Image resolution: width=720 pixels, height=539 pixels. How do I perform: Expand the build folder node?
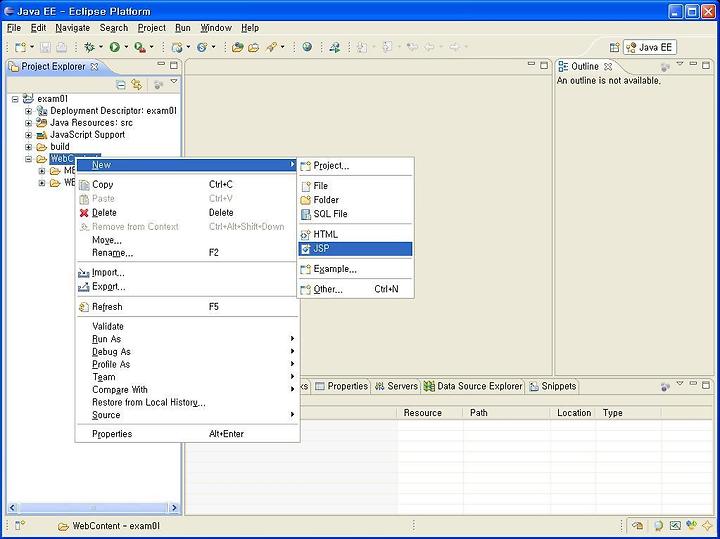(28, 147)
